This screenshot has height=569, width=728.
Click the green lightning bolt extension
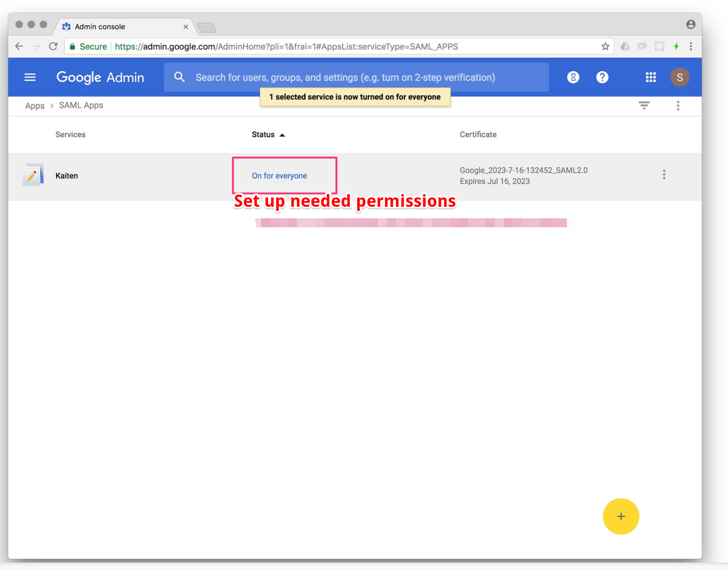(676, 47)
